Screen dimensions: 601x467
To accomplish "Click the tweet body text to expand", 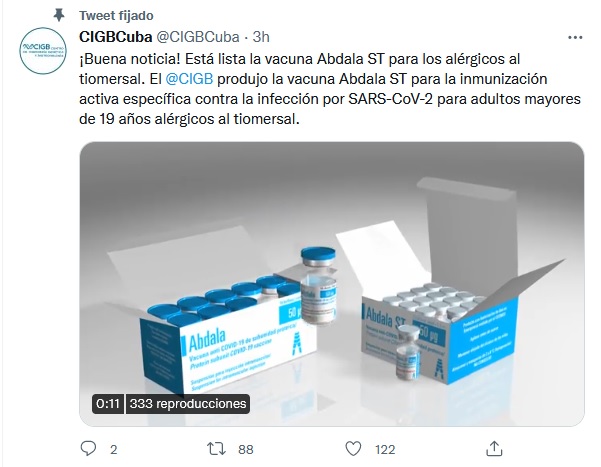I will (330, 89).
